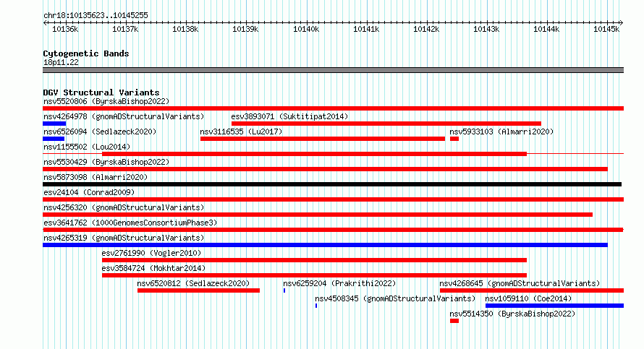Select long blue bar of nsv4265319

(x=326, y=245)
